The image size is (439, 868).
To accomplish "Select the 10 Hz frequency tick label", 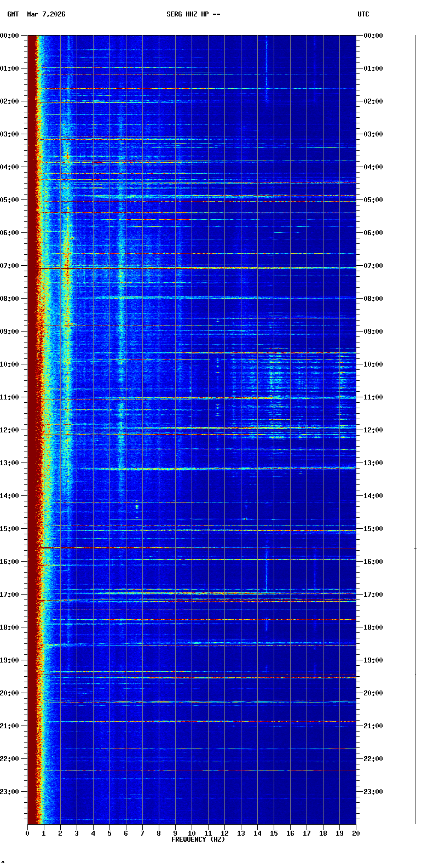I will point(192,833).
